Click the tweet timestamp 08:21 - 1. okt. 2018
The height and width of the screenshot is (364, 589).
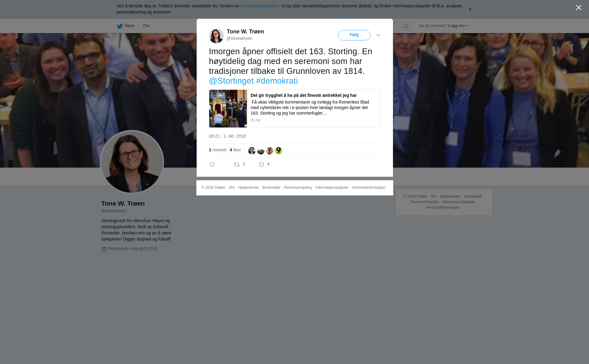227,136
